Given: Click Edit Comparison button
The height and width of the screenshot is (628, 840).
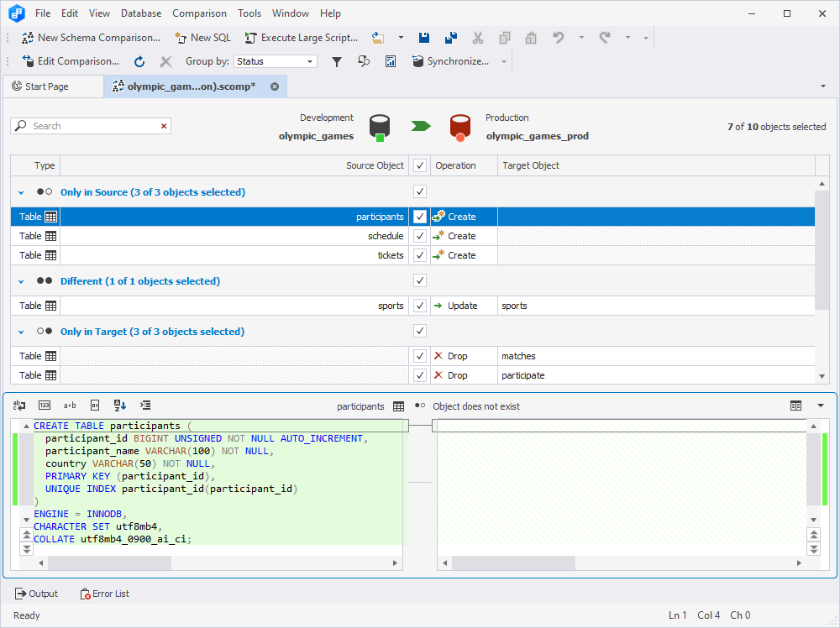Looking at the screenshot, I should (x=71, y=61).
